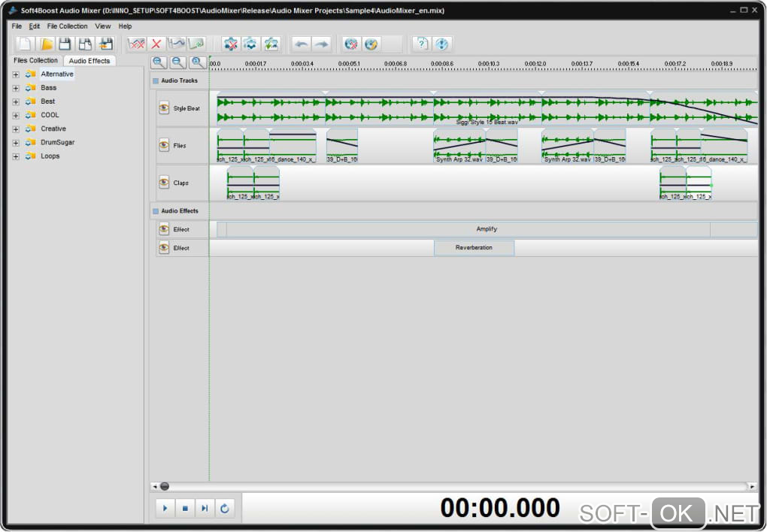The width and height of the screenshot is (767, 532).
Task: Zoom out the timeline with minus magnifier
Action: pyautogui.click(x=178, y=62)
